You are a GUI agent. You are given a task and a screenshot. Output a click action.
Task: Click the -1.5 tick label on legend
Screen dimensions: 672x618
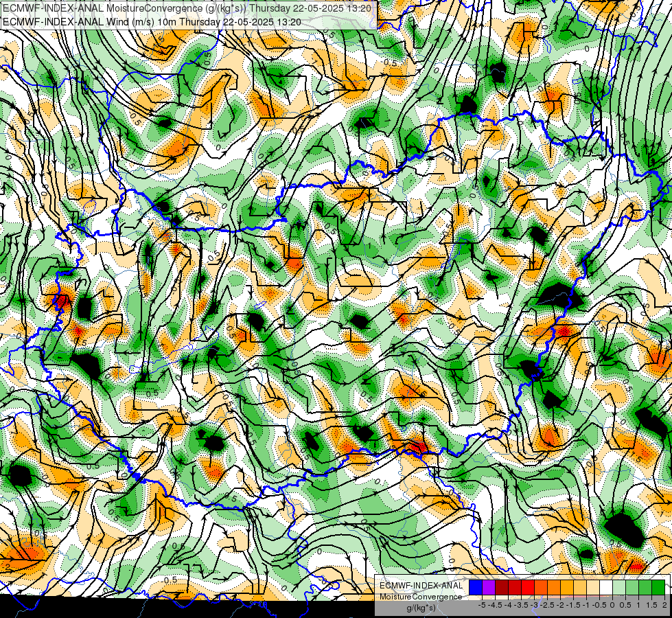(572, 605)
